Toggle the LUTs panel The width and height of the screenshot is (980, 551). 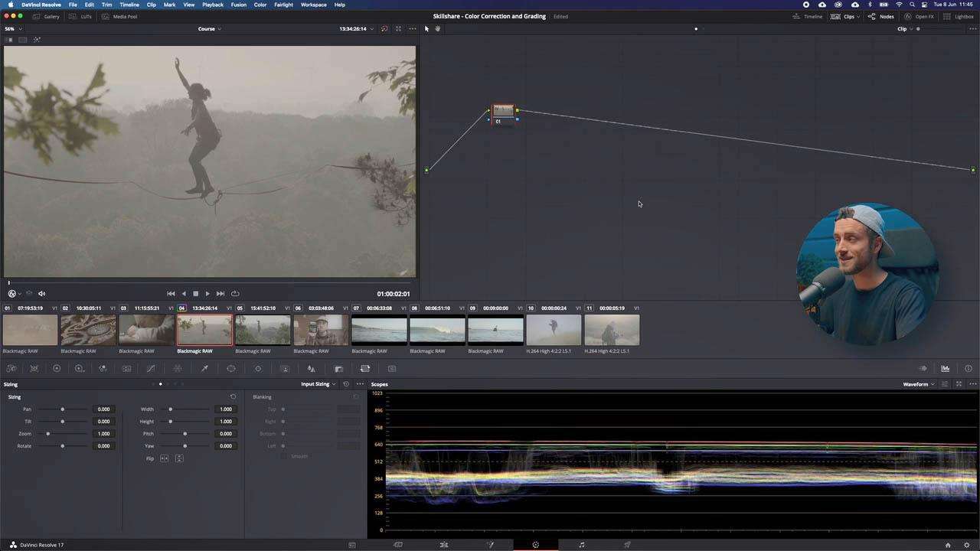(x=80, y=16)
